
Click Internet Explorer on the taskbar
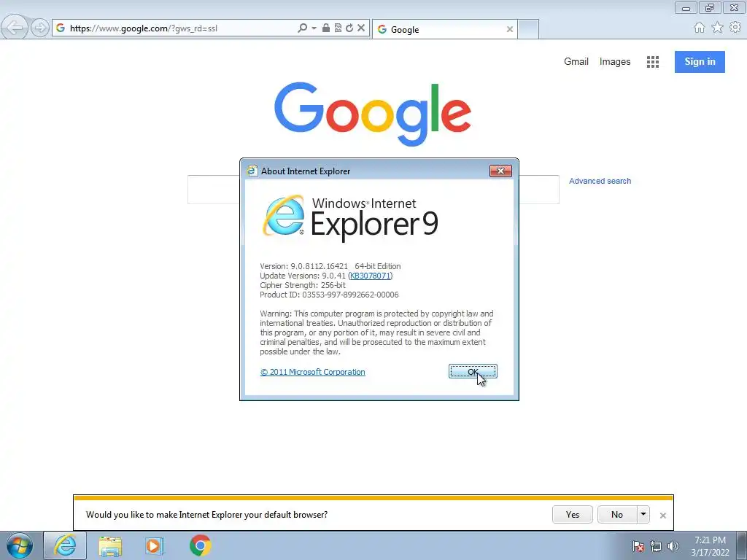pos(65,545)
